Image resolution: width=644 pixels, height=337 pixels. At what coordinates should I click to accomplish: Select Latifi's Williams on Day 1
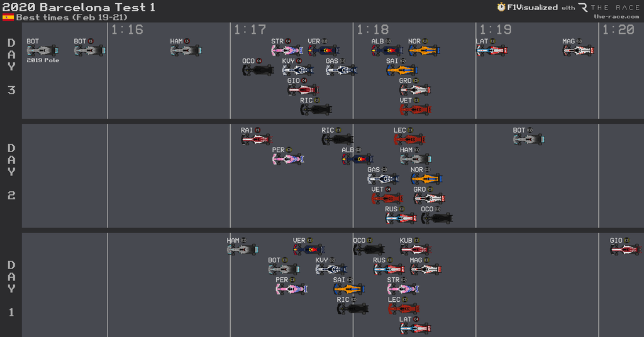[416, 328]
